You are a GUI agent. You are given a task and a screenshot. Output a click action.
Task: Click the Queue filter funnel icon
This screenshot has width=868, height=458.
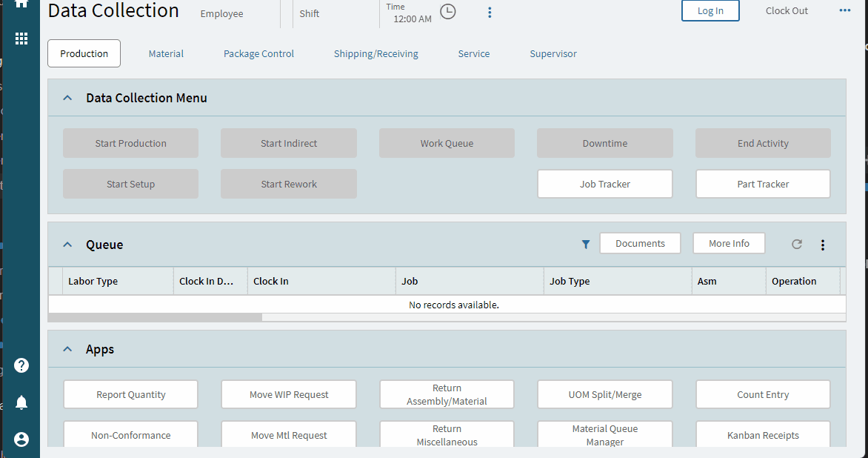pyautogui.click(x=586, y=245)
